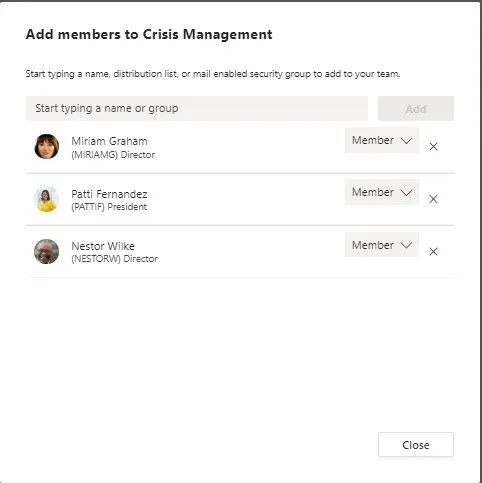482x483 pixels.
Task: Click the (PATTIF) President subtitle
Action: [x=109, y=207]
